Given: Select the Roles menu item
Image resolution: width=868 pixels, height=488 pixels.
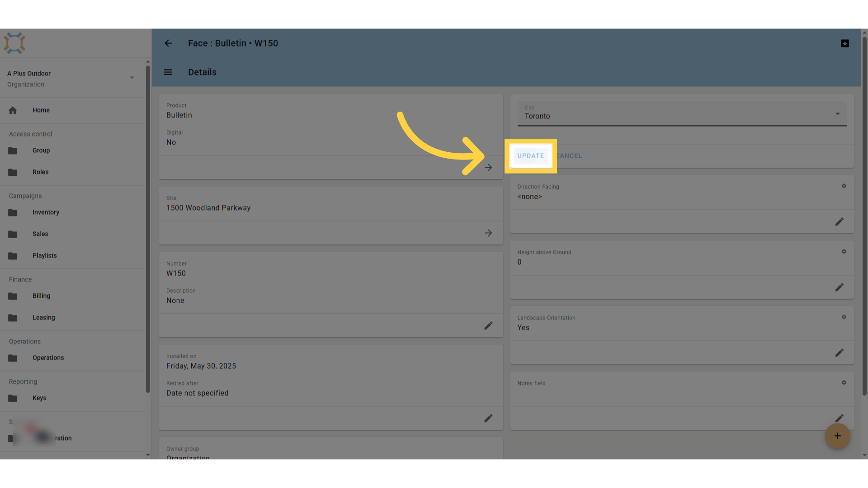Looking at the screenshot, I should (72, 172).
